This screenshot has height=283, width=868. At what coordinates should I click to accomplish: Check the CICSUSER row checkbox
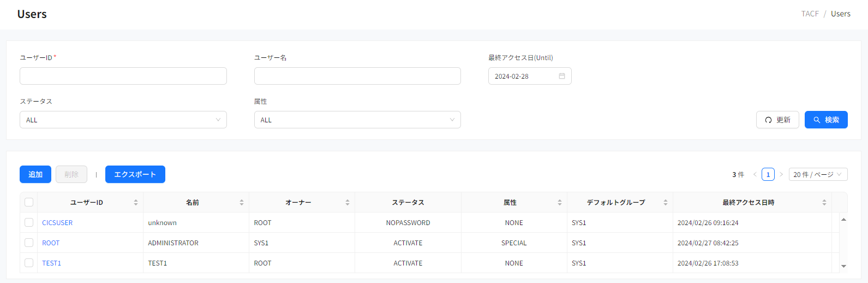[x=29, y=222]
